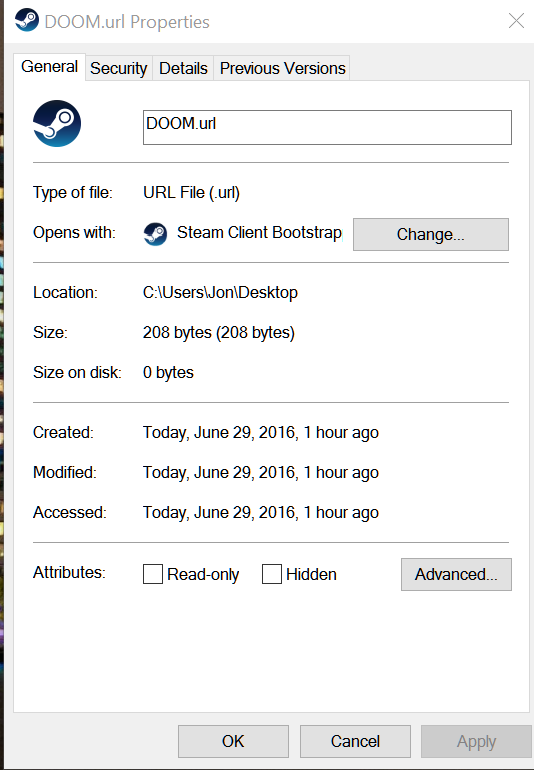Switch to the Security tab

[x=118, y=68]
